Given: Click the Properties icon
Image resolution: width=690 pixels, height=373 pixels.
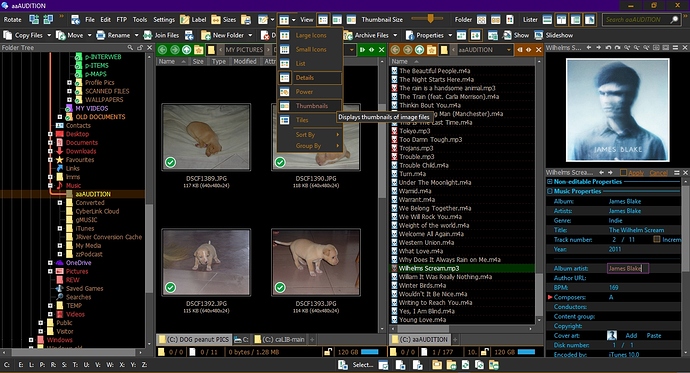Looking at the screenshot, I should (x=410, y=35).
